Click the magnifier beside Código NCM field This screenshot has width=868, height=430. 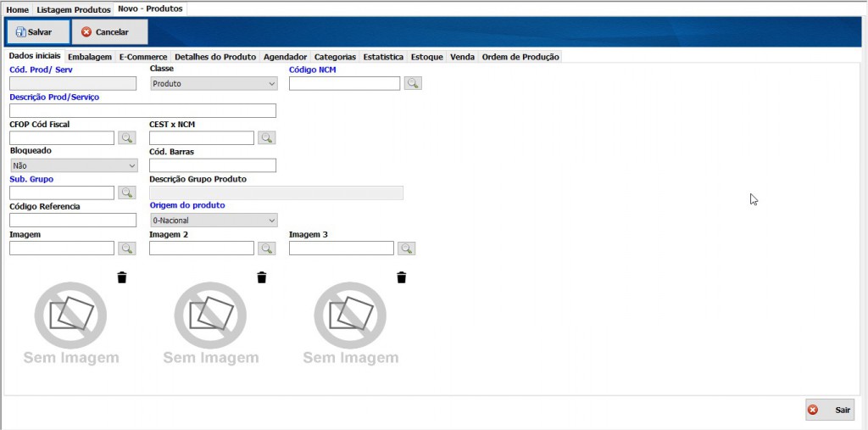(x=413, y=83)
